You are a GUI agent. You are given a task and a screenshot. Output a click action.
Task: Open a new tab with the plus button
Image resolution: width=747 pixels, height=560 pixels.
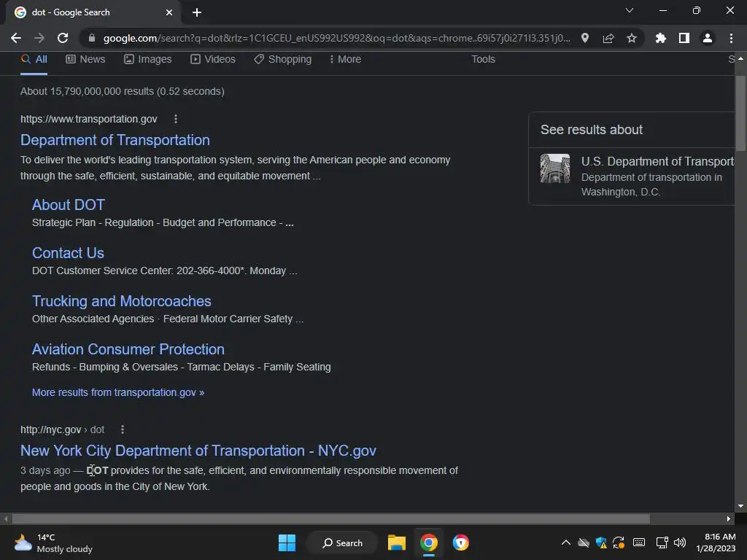pyautogui.click(x=197, y=12)
